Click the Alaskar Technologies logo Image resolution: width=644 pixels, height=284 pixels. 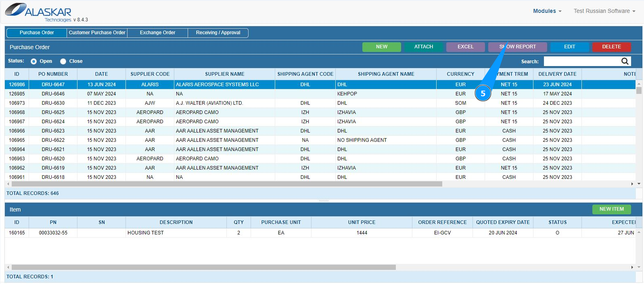pyautogui.click(x=38, y=12)
